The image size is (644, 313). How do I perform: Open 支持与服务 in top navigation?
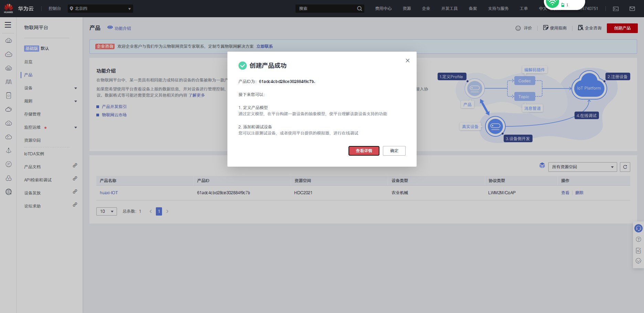pos(498,9)
